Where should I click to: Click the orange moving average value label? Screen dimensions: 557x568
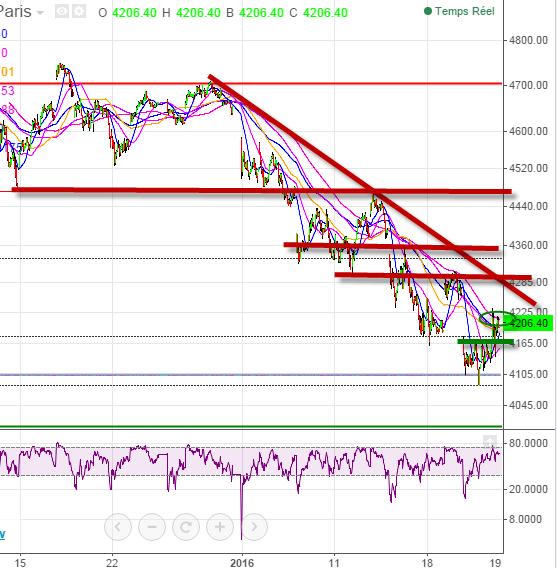(x=7, y=72)
